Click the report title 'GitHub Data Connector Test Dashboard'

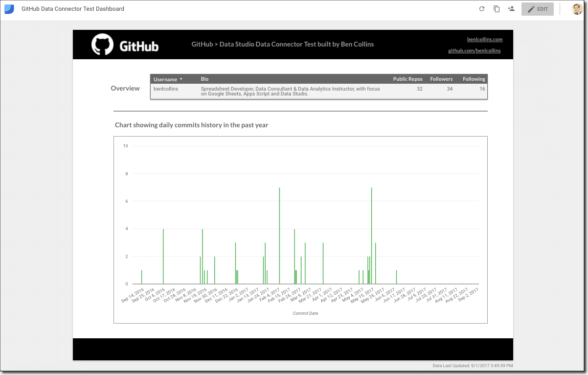click(73, 9)
